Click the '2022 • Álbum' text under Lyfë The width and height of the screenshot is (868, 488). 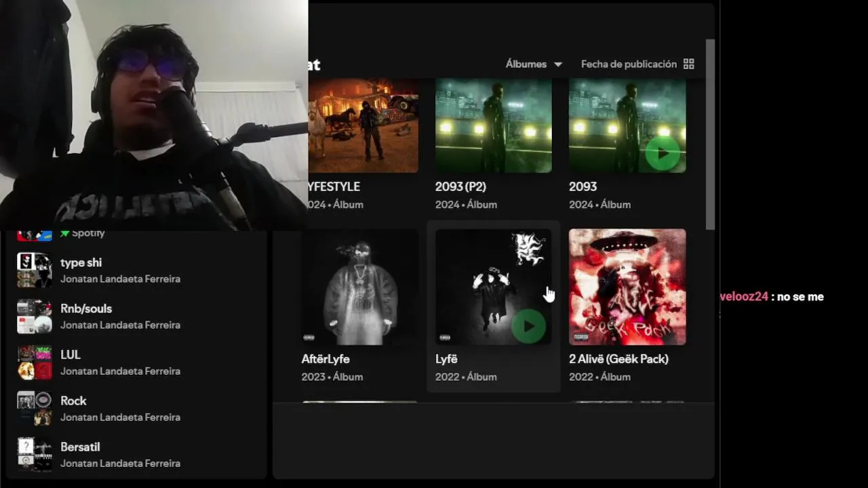tap(466, 377)
